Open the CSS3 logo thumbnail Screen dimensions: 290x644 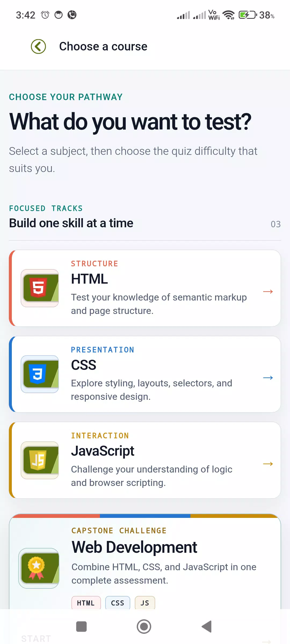coord(40,374)
